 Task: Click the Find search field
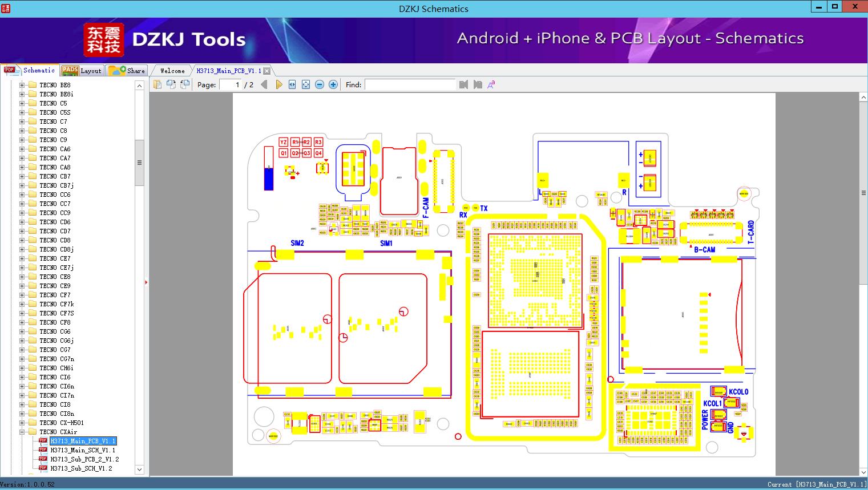tap(410, 84)
